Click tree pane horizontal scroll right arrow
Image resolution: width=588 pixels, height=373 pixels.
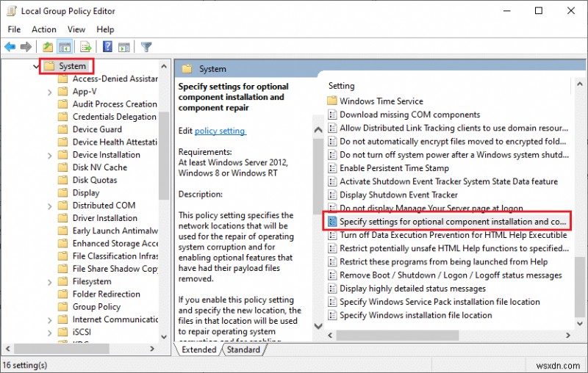pos(152,349)
